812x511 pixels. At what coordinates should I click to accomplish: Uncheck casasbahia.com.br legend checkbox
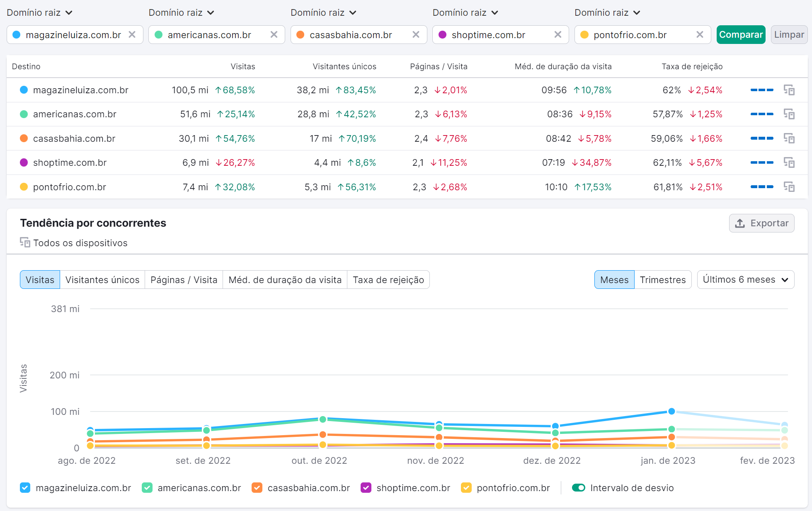257,488
